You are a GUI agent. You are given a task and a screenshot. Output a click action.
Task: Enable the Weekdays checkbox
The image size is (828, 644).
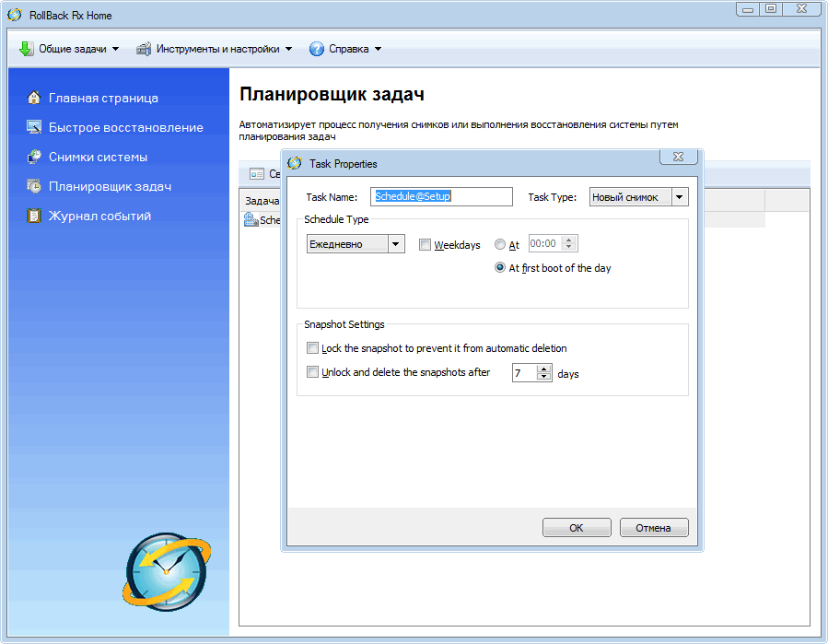point(425,245)
